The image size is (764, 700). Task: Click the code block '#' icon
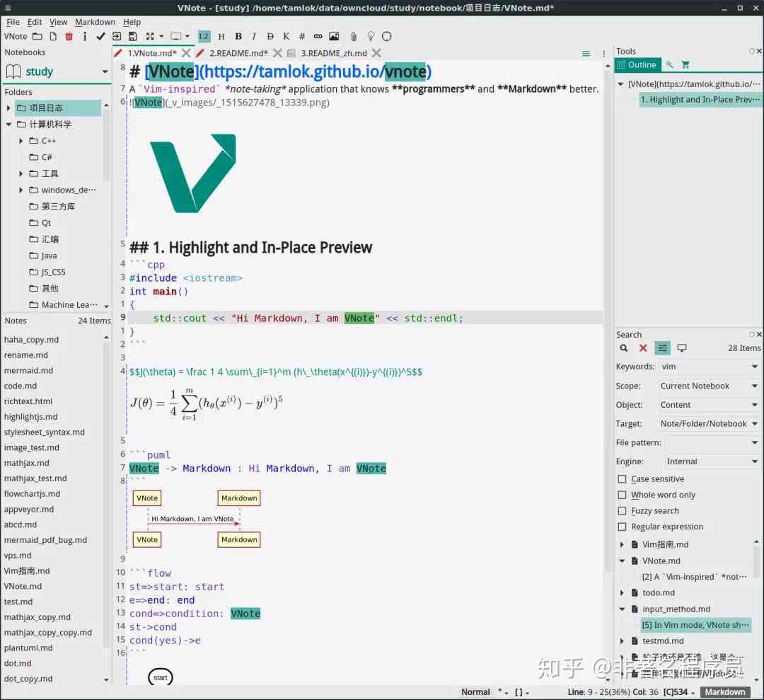pyautogui.click(x=301, y=36)
